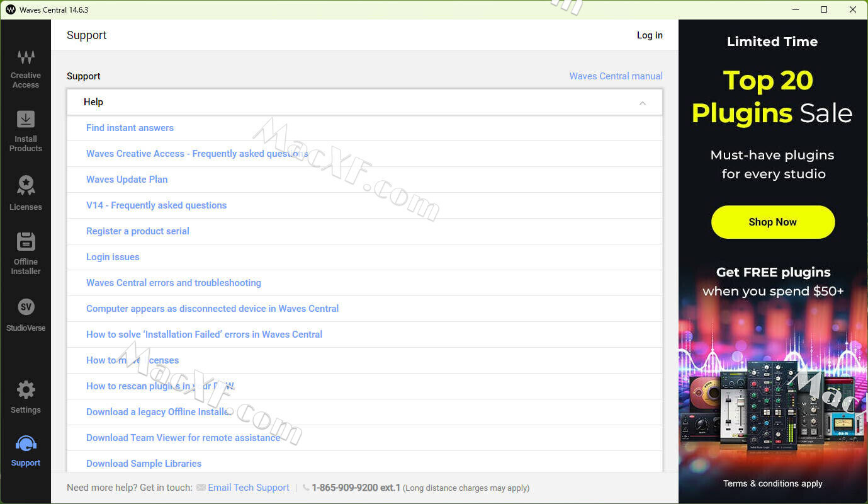Click the Shop Now button
Screen dimensions: 868x504
[773, 222]
